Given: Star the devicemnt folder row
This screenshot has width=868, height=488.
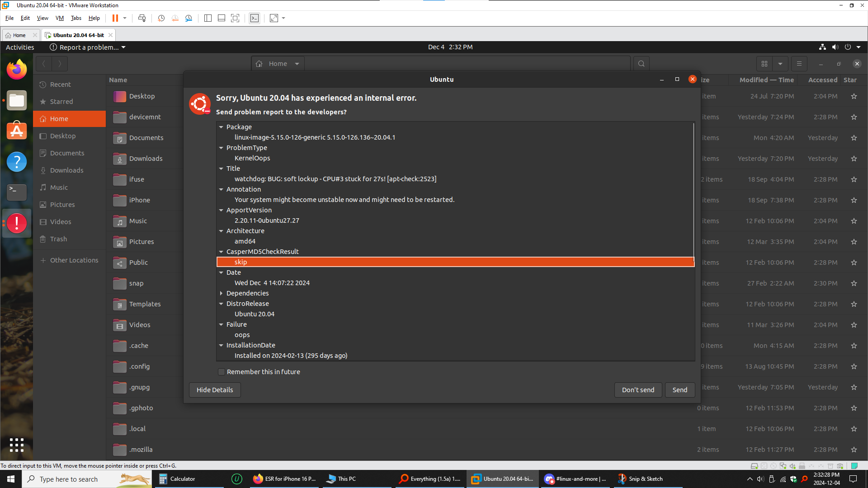Looking at the screenshot, I should 854,117.
